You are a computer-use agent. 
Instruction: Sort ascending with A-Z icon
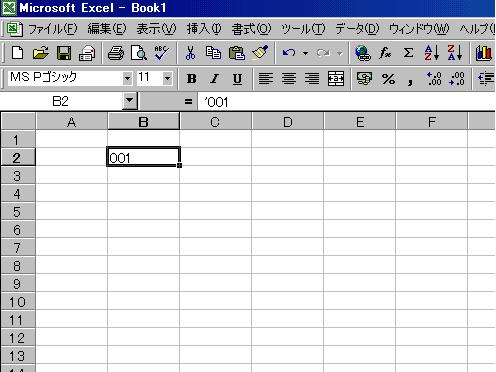tap(431, 53)
